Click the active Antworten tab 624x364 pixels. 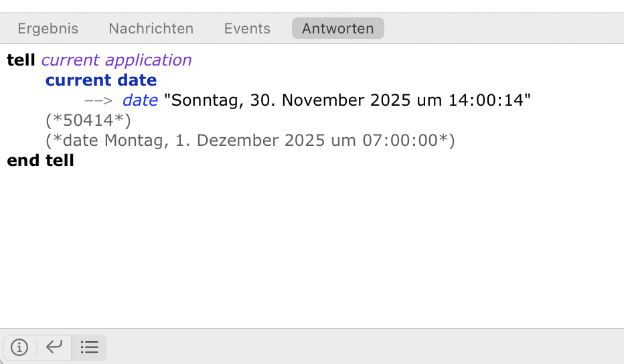[x=337, y=29]
